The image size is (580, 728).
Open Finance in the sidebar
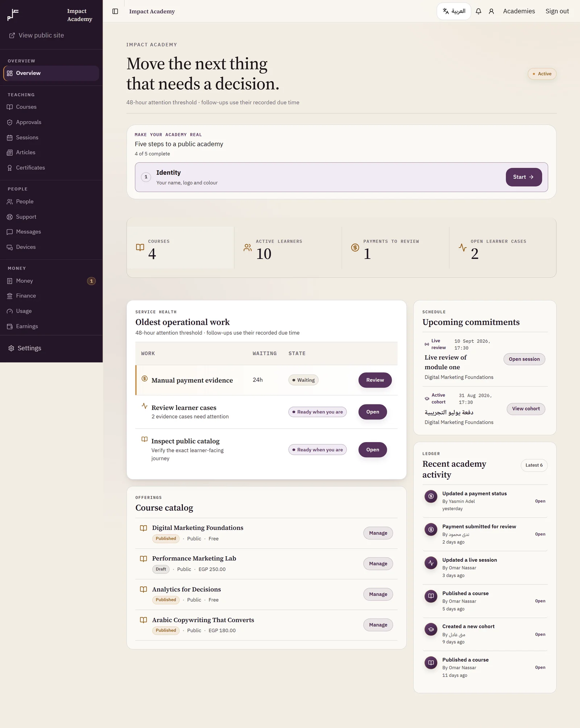pyautogui.click(x=51, y=296)
